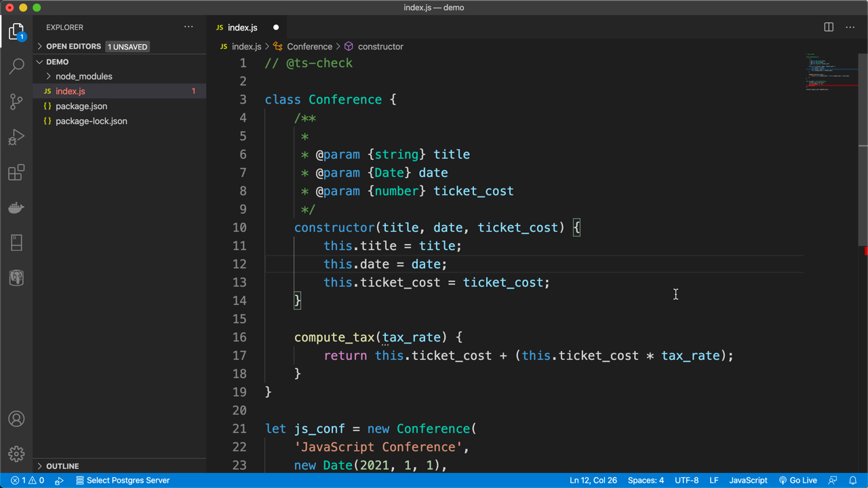Screen dimensions: 868x488
Task: Open the PostgreSQL elephant view
Action: (16, 278)
